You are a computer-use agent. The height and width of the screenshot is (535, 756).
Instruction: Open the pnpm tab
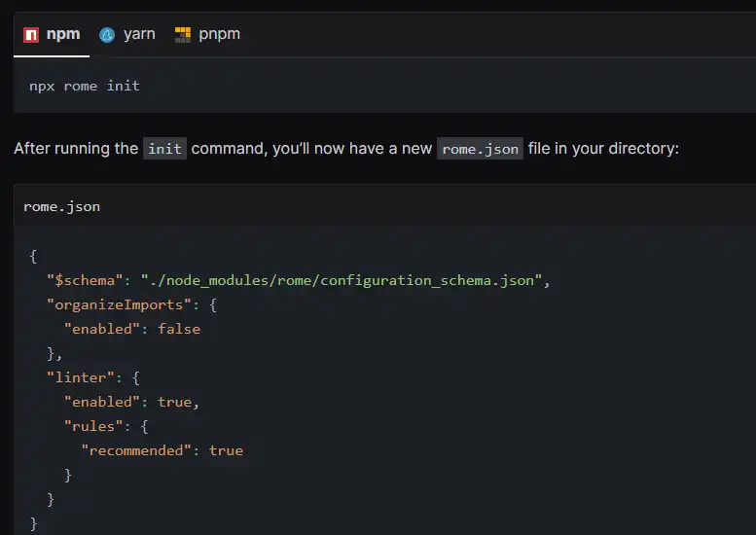[x=207, y=35]
